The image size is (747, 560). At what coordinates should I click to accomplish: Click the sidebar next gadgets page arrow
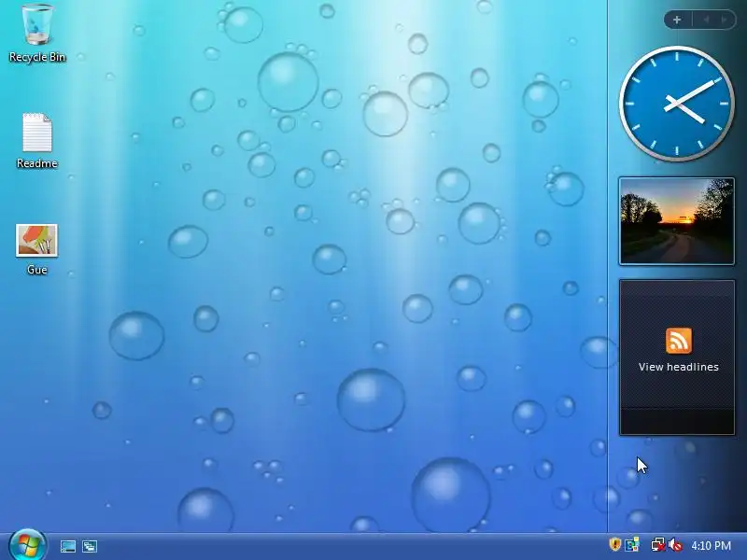(725, 20)
